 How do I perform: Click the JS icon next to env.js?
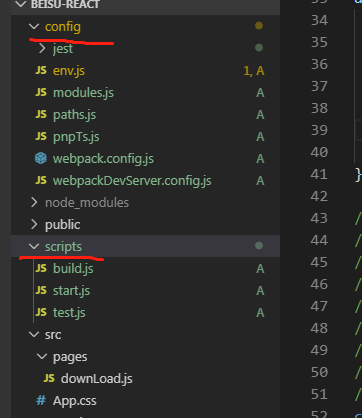(41, 70)
